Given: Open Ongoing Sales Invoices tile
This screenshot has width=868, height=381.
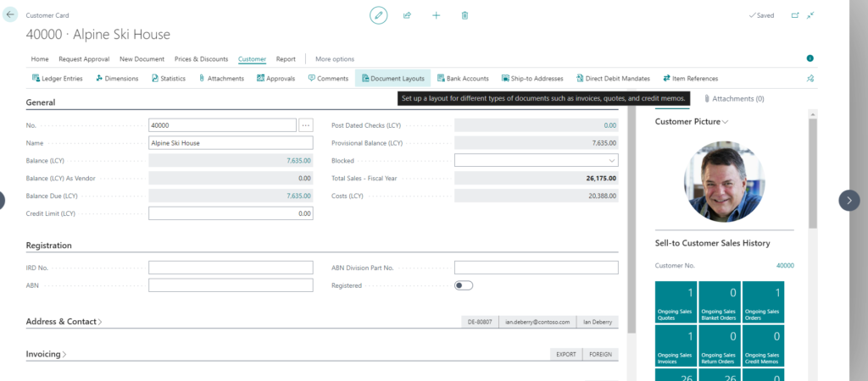Looking at the screenshot, I should click(676, 345).
